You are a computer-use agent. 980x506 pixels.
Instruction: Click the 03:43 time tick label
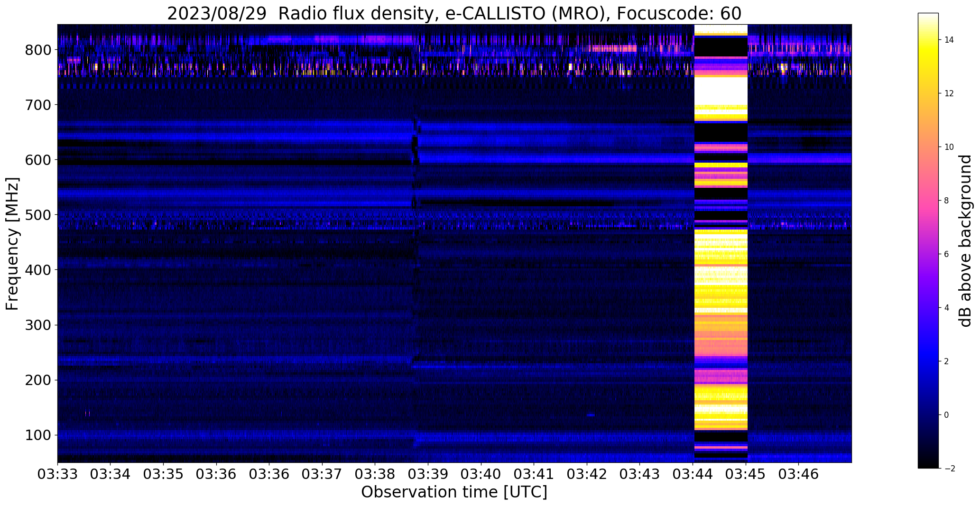tap(640, 474)
